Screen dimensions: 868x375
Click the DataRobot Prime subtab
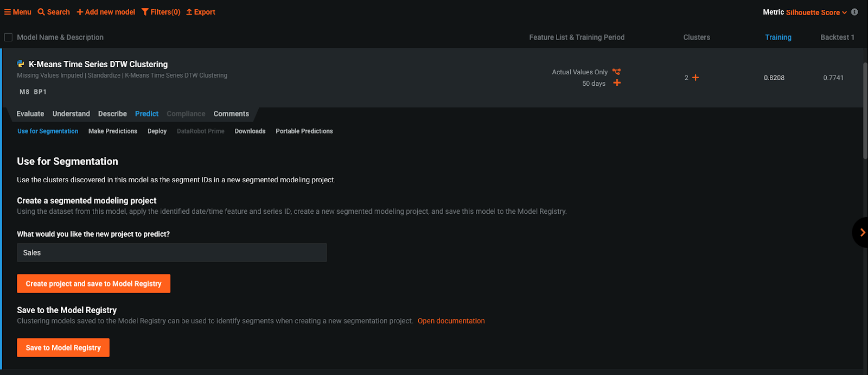point(201,131)
